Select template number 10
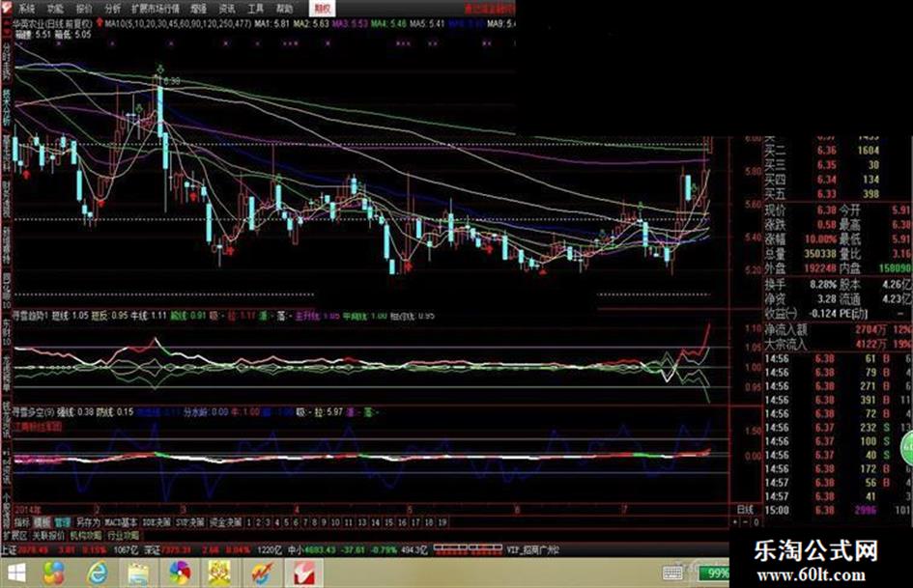 click(335, 522)
